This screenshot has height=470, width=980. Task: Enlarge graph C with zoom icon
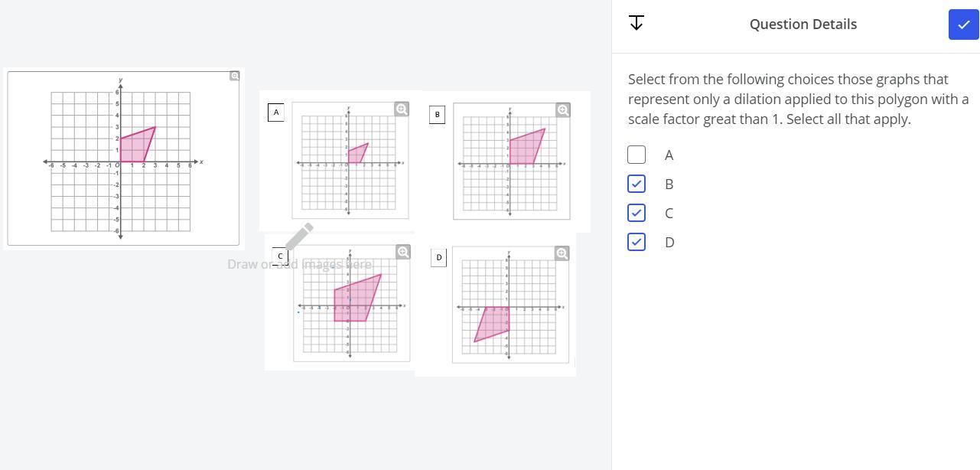[403, 252]
